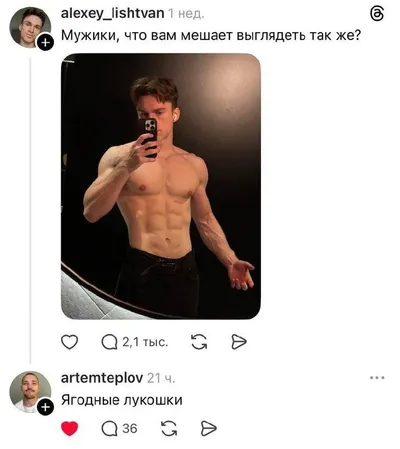Share the main post via paper plane icon

[x=239, y=342]
